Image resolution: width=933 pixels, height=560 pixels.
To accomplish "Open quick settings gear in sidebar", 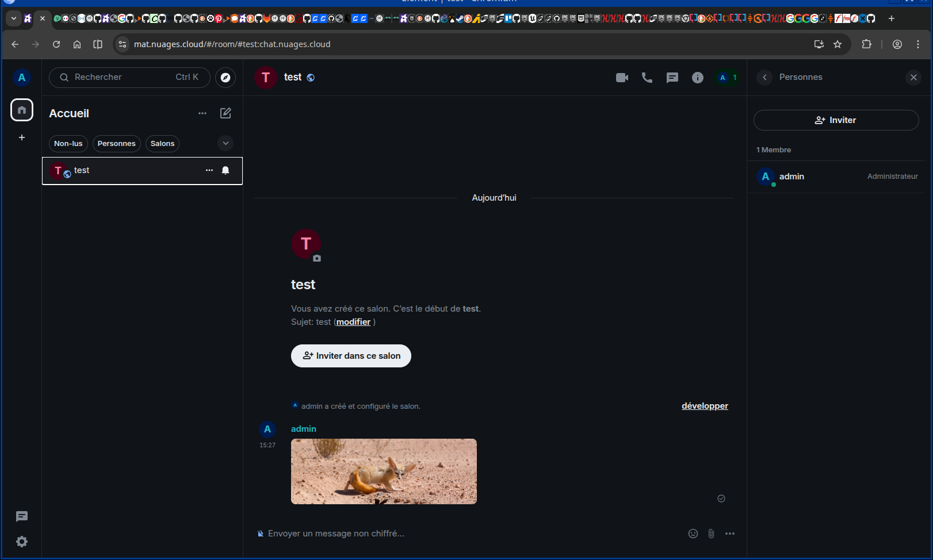I will pos(22,542).
